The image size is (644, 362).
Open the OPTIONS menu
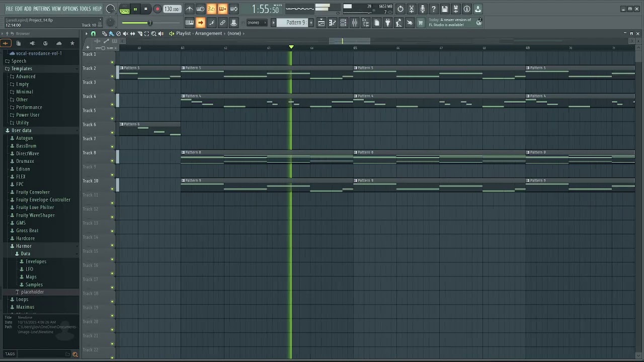(70, 9)
